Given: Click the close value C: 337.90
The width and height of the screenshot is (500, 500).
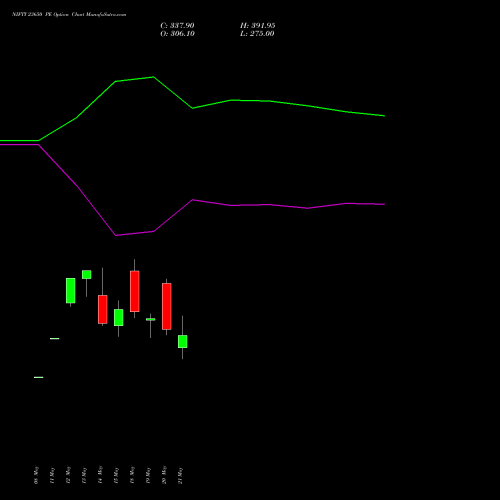Looking at the screenshot, I should (177, 26).
